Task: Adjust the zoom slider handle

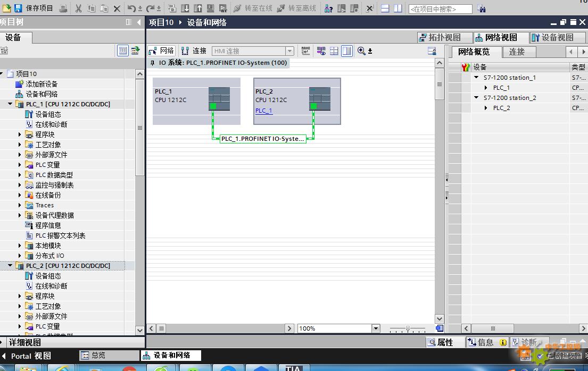Action: (x=408, y=328)
